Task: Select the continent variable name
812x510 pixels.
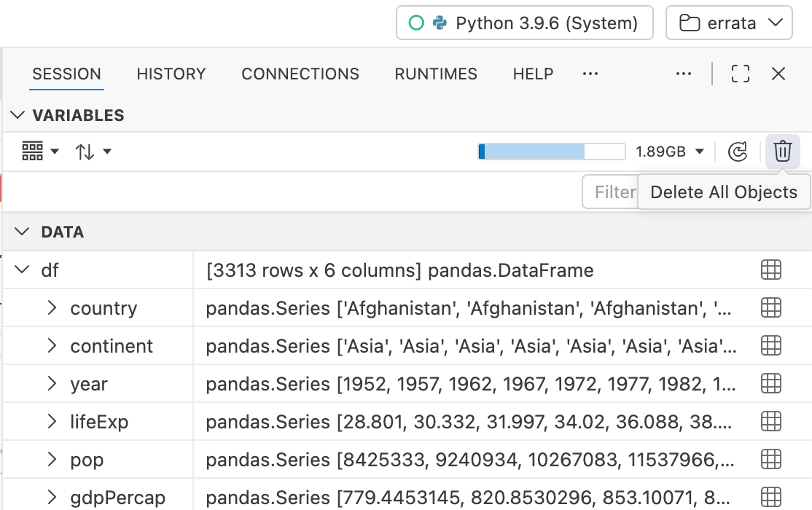Action: pyautogui.click(x=112, y=346)
